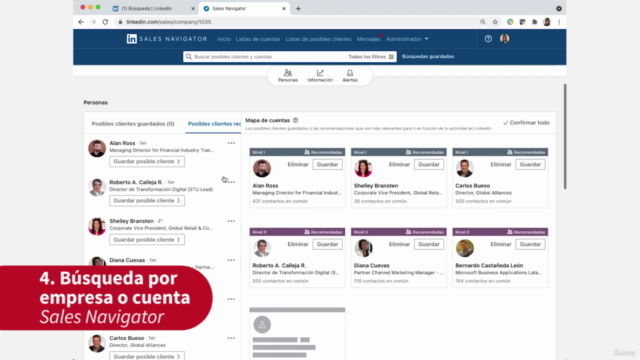640x360 pixels.
Task: Remove Alan Ross card with Eliminar
Action: coord(298,164)
